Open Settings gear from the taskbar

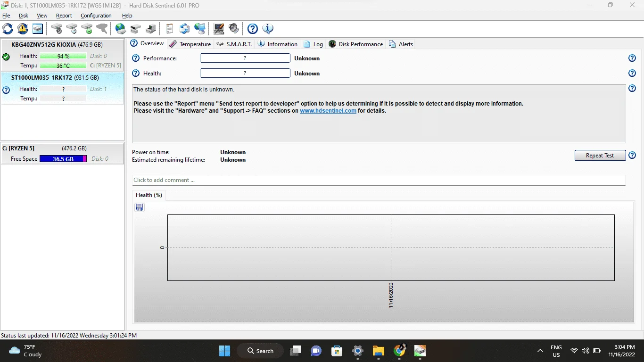click(358, 351)
